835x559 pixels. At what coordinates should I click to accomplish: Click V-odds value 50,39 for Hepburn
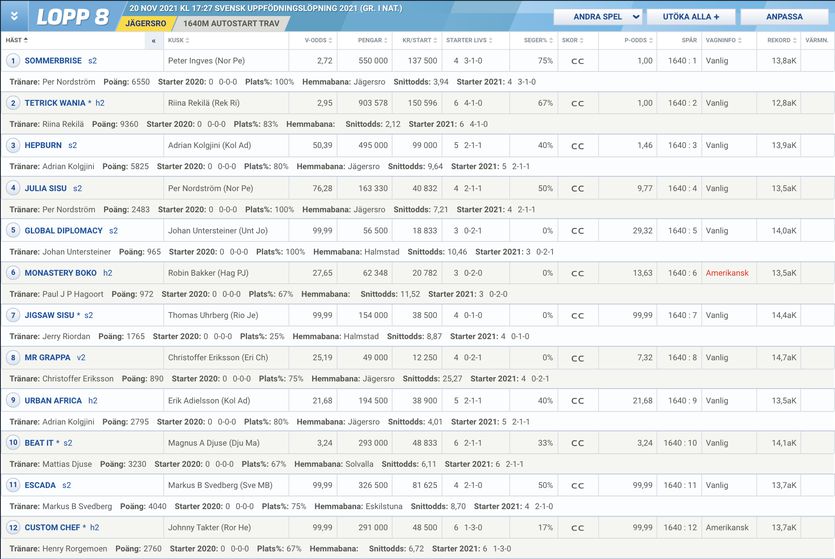coord(322,145)
